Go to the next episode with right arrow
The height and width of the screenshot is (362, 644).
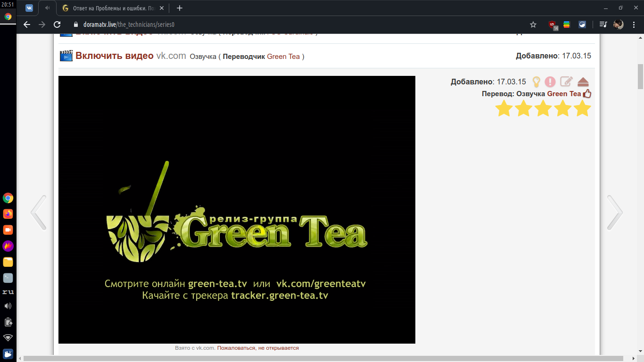click(615, 213)
